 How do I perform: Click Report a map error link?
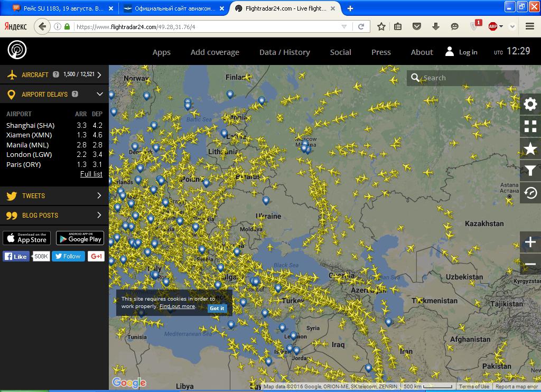pos(516,387)
